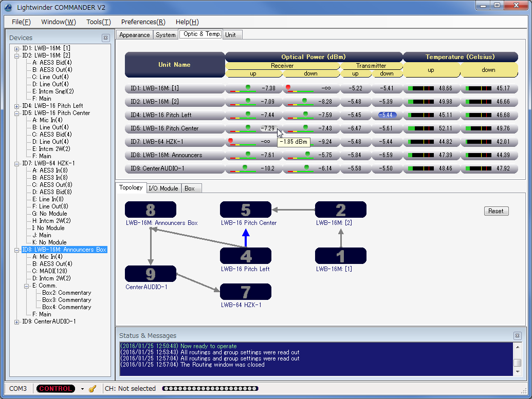Collapse ID2: LWB-16M: [2] tree node
Screen dimensions: 532x399
click(16, 55)
